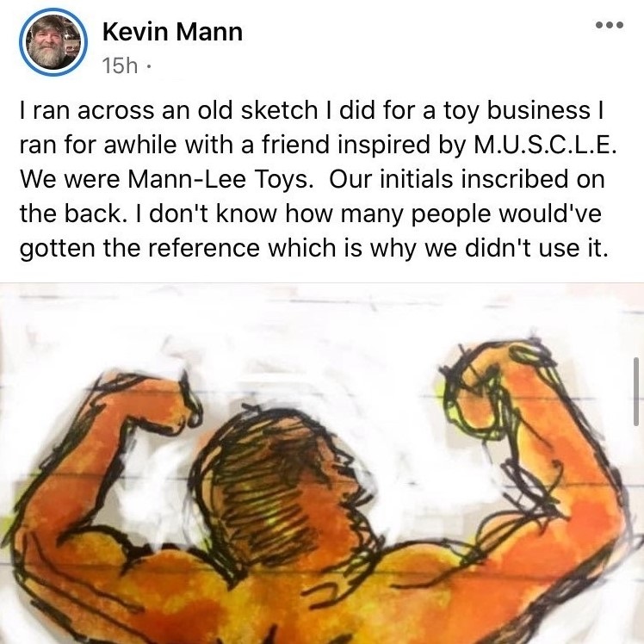The height and width of the screenshot is (644, 644).
Task: Open the muscle sketch image
Action: 322,463
